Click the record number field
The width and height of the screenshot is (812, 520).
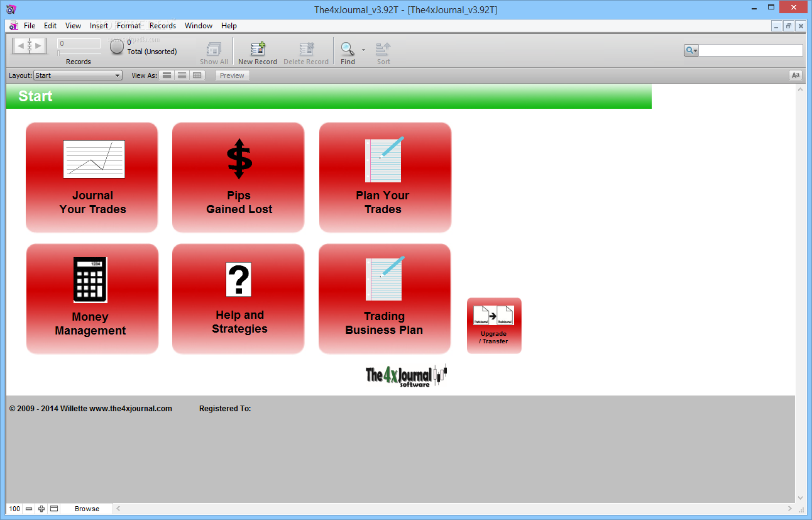(x=79, y=43)
